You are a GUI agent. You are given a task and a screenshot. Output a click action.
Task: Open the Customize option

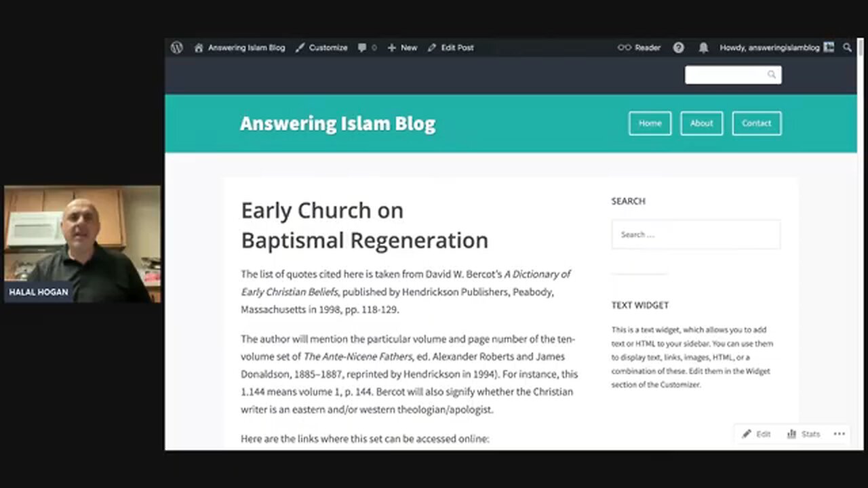(321, 47)
